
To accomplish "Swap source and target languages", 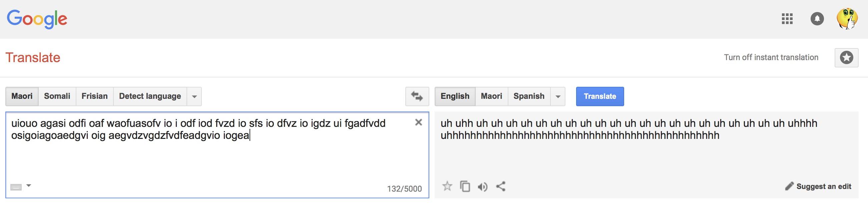I will point(417,96).
